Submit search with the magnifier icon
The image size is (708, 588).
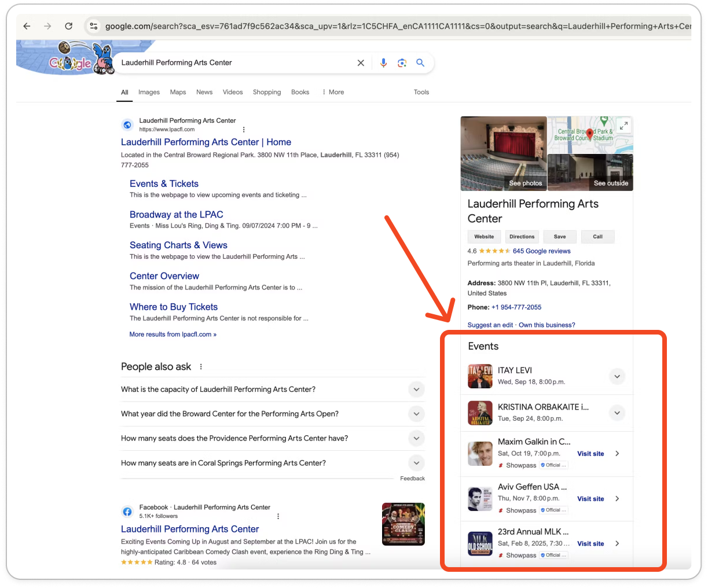click(x=421, y=63)
